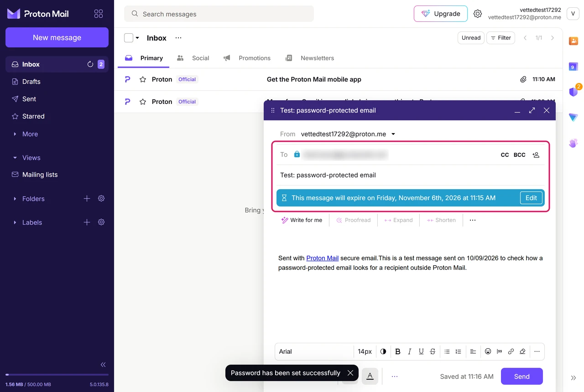Open the add contacts icon beside BCC
584x392 pixels.
coord(536,155)
